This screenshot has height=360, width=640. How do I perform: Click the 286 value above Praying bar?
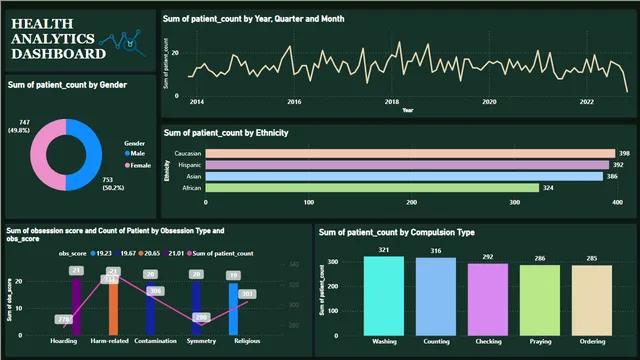[x=540, y=258]
